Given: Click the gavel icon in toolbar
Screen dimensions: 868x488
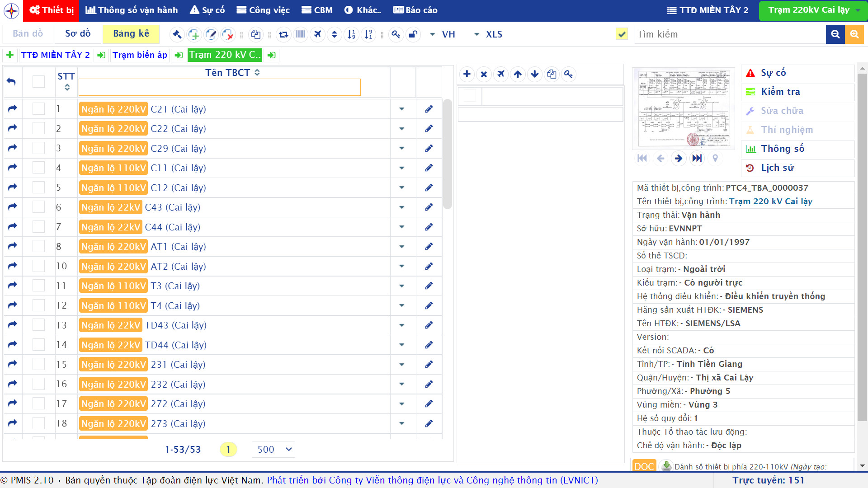Looking at the screenshot, I should tap(177, 34).
